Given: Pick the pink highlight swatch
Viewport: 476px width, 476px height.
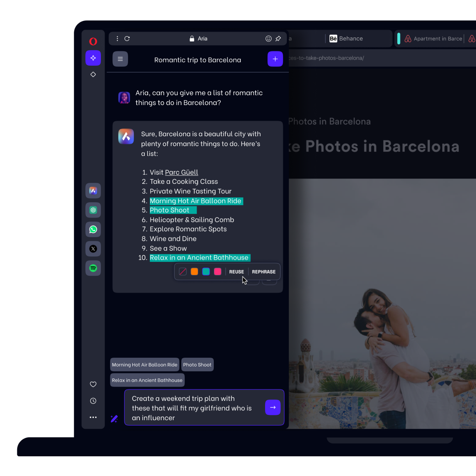Looking at the screenshot, I should 217,271.
